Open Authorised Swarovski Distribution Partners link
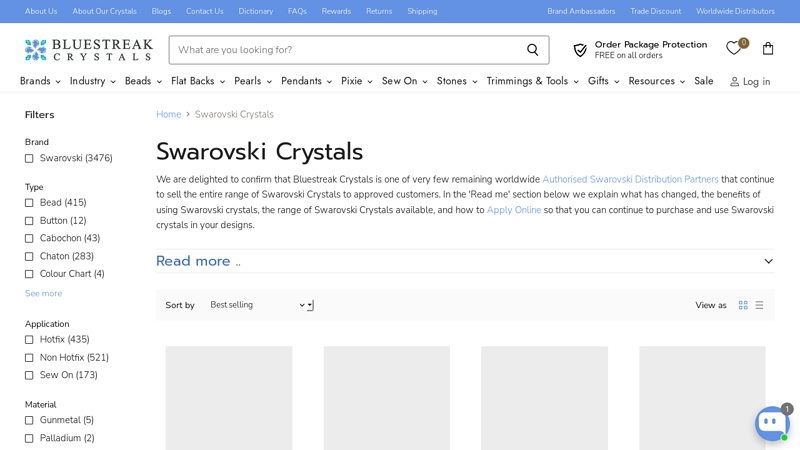 [630, 180]
